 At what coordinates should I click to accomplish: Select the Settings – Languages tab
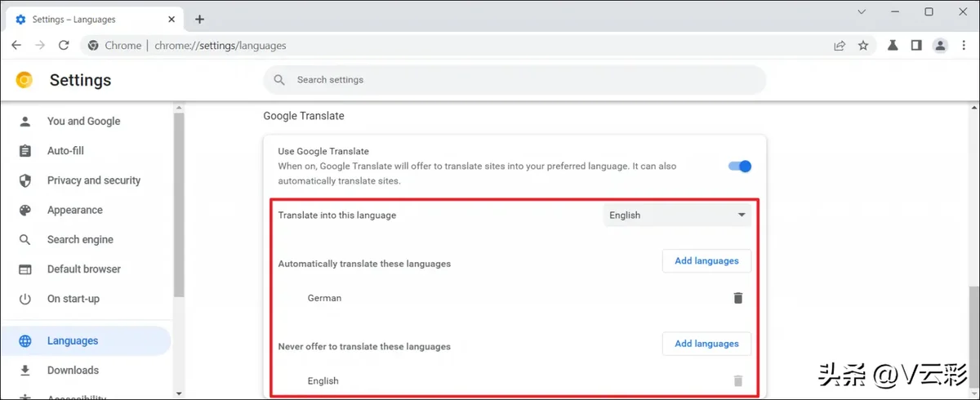[95, 19]
